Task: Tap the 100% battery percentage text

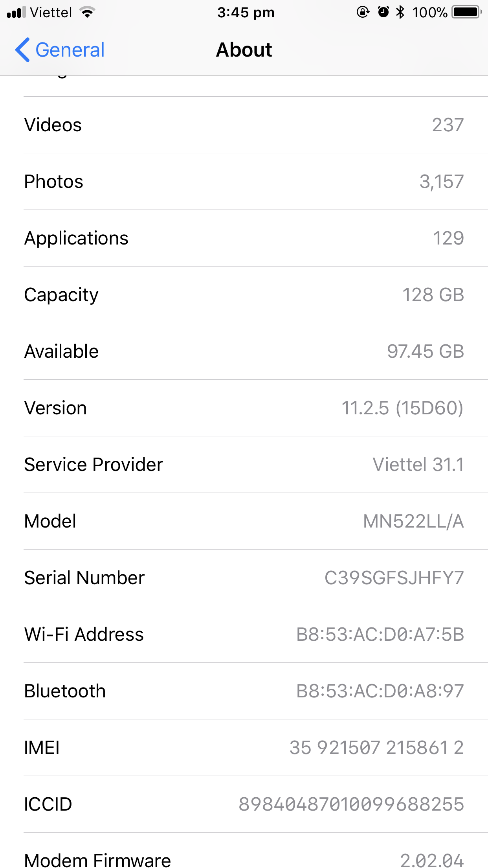Action: [429, 13]
